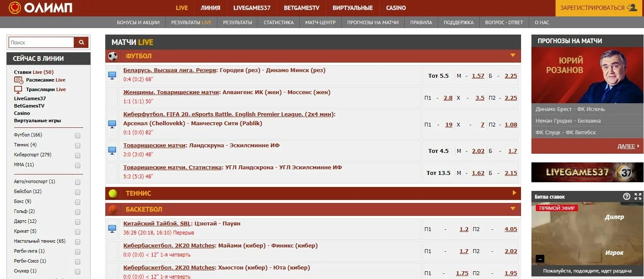
Task: Expand the Теннис section arrow
Action: 514,193
